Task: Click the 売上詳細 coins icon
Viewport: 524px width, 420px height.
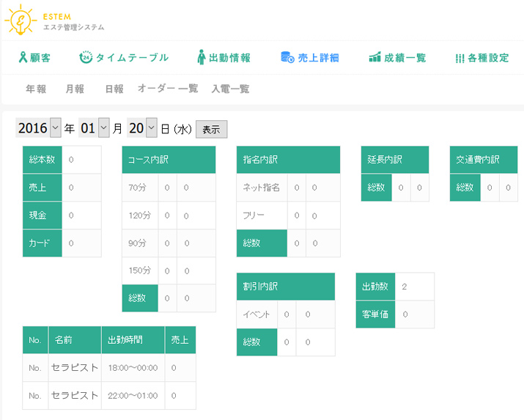Action: click(287, 58)
